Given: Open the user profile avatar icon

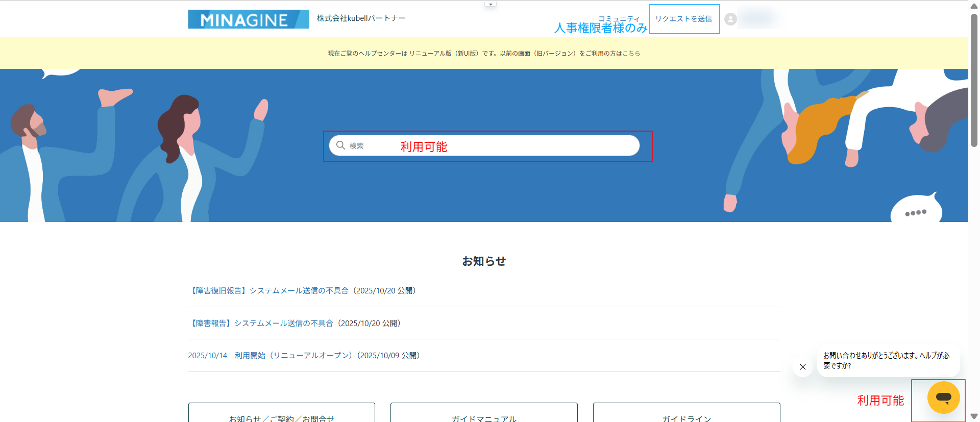Looking at the screenshot, I should 730,19.
